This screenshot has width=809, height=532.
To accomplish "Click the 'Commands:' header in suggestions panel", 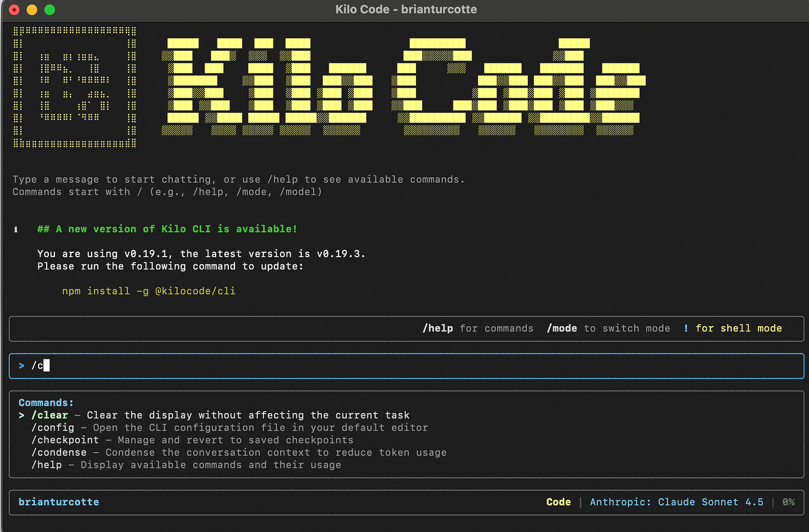I will [x=46, y=403].
